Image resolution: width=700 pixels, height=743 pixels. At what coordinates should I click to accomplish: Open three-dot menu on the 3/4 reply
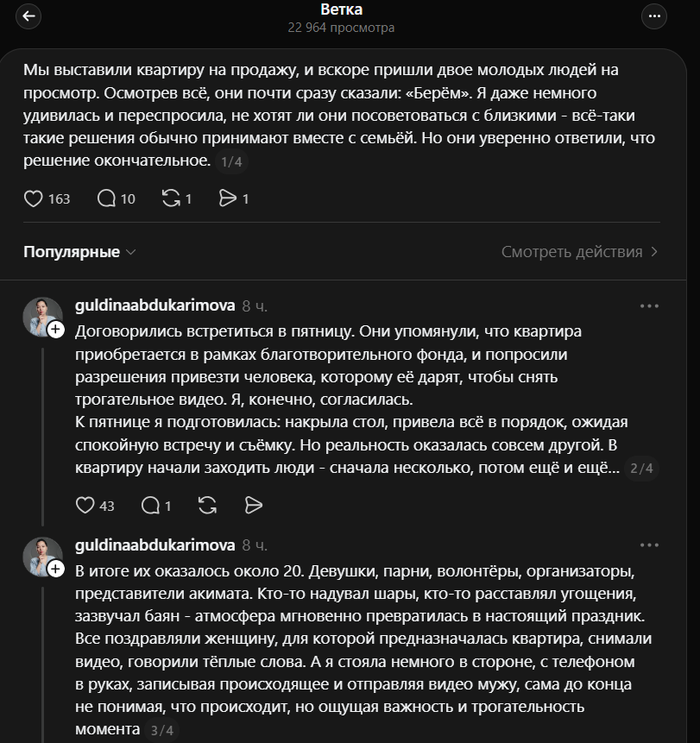point(649,545)
